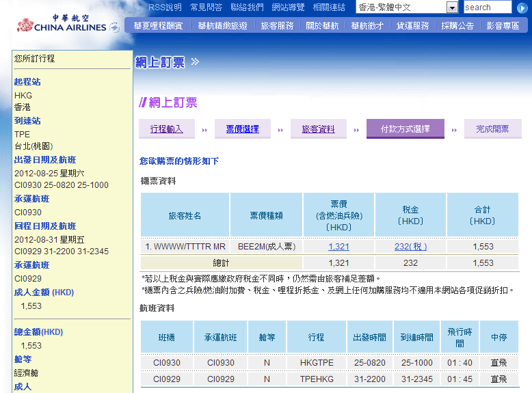The width and height of the screenshot is (532, 393).
Task: Open the 常見問答 FAQ link
Action: pyautogui.click(x=206, y=8)
